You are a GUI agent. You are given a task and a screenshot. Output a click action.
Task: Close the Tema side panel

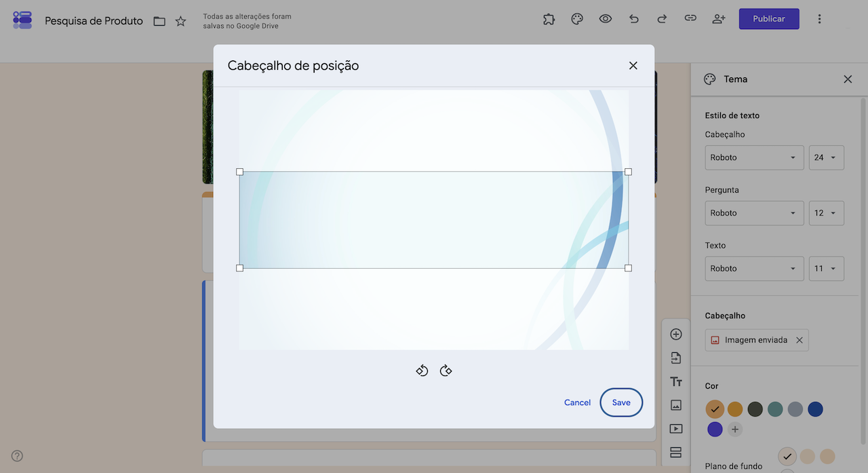click(848, 79)
